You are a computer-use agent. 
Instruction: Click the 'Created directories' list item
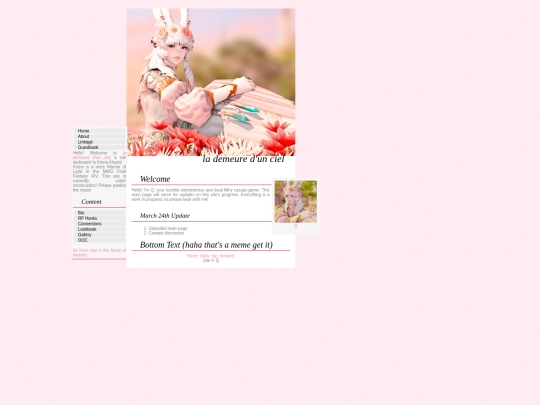pos(166,233)
